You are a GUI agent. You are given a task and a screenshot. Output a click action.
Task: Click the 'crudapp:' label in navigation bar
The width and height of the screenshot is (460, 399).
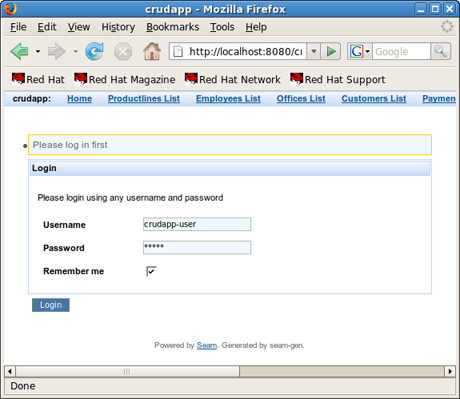pyautogui.click(x=32, y=99)
